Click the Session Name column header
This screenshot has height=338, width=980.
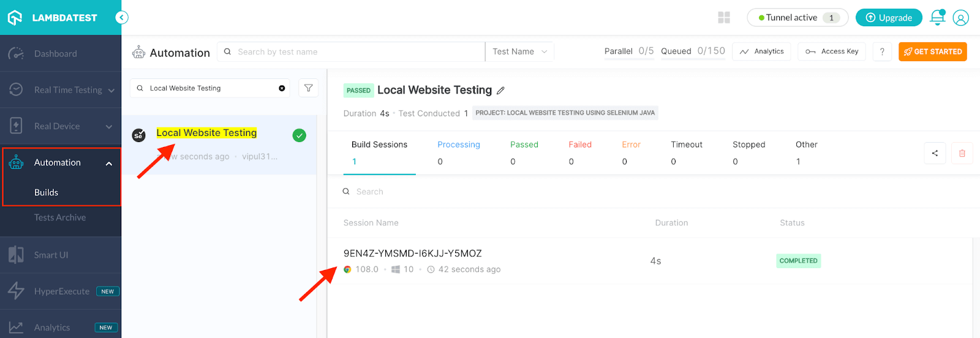pyautogui.click(x=371, y=223)
